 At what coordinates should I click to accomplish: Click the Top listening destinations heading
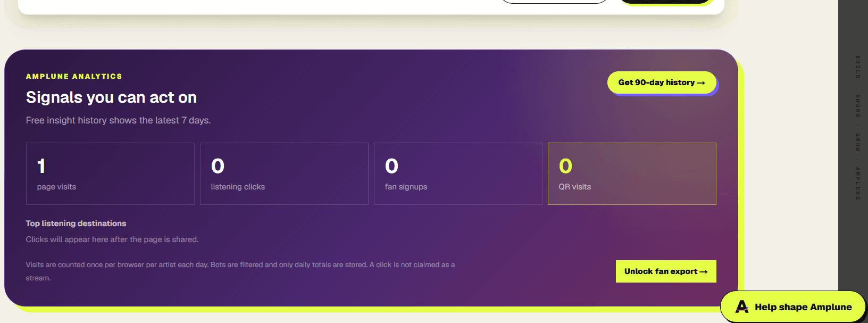(x=76, y=223)
